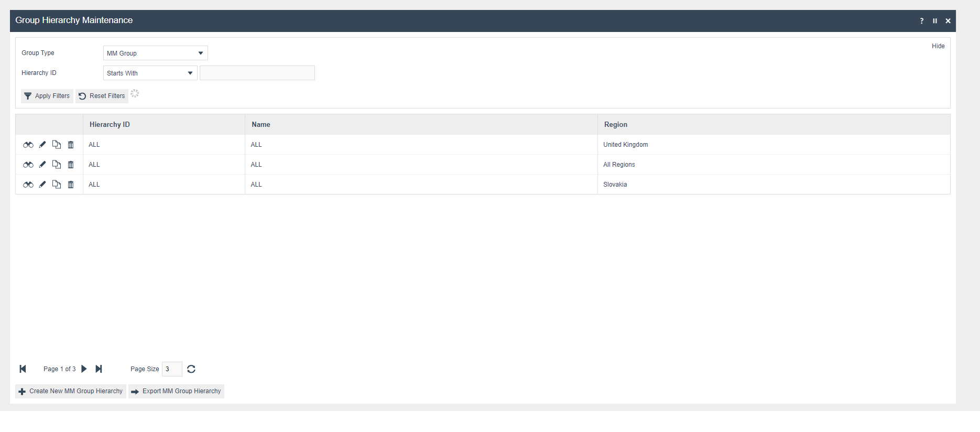Screen dimensions: 980x432
Task: Open help via the question mark icon
Action: pyautogui.click(x=922, y=21)
